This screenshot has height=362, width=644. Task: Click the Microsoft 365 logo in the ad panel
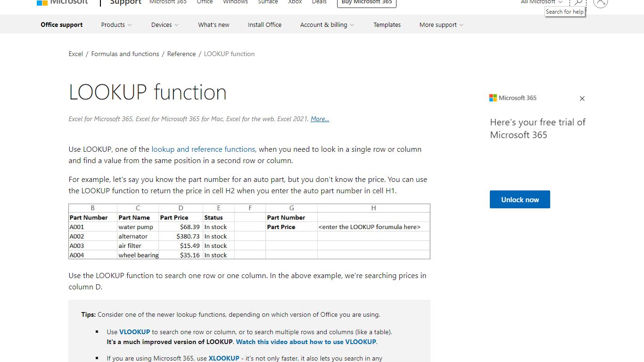pyautogui.click(x=513, y=98)
